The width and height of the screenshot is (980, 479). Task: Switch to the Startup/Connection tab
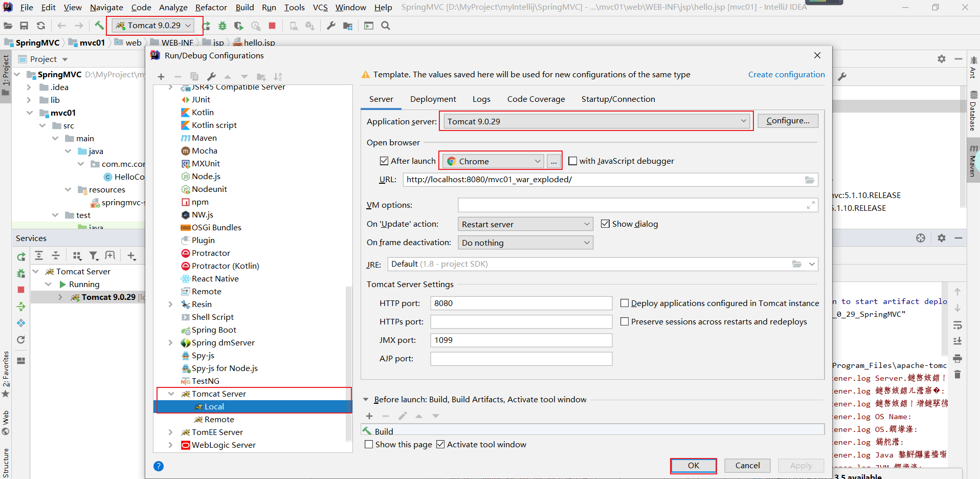[x=618, y=99]
